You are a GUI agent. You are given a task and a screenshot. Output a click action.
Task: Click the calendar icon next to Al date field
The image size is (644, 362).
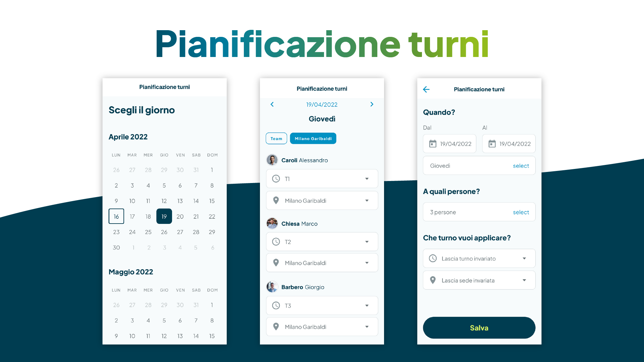point(492,144)
